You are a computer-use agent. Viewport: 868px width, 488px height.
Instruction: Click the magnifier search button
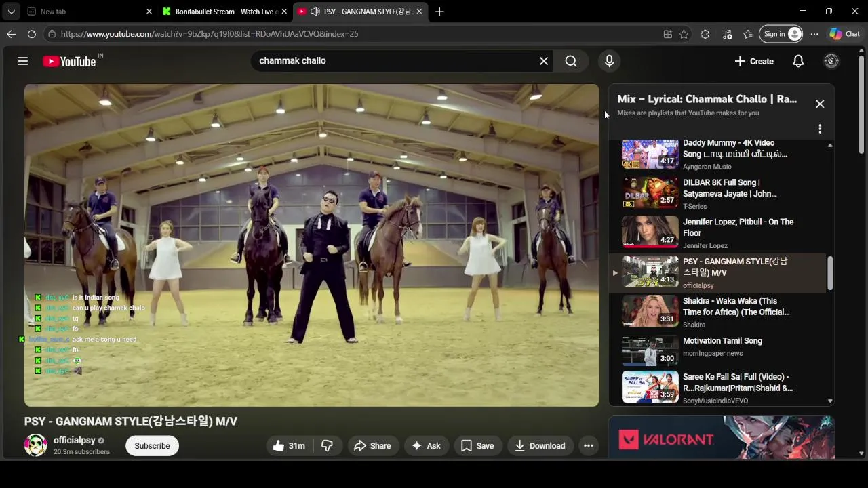[x=571, y=61]
